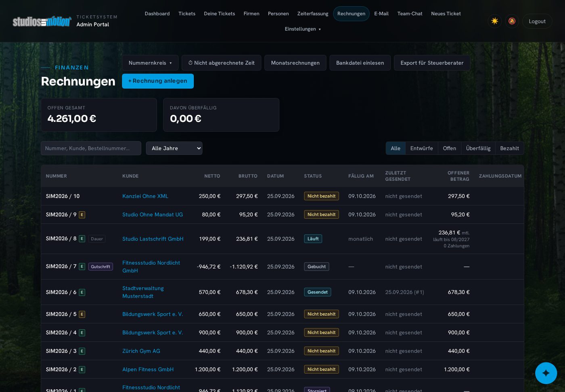Show only Bezahlt invoices
This screenshot has width=565, height=392.
(510, 148)
